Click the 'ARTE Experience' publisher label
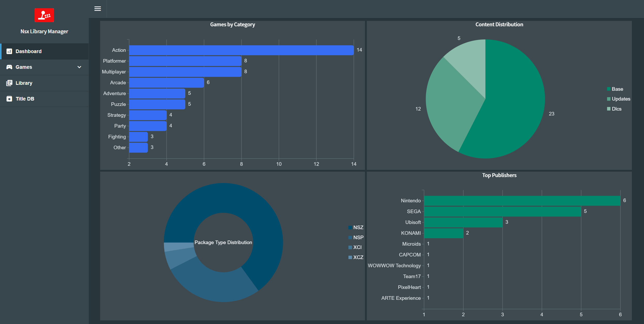The height and width of the screenshot is (324, 644). click(x=401, y=298)
